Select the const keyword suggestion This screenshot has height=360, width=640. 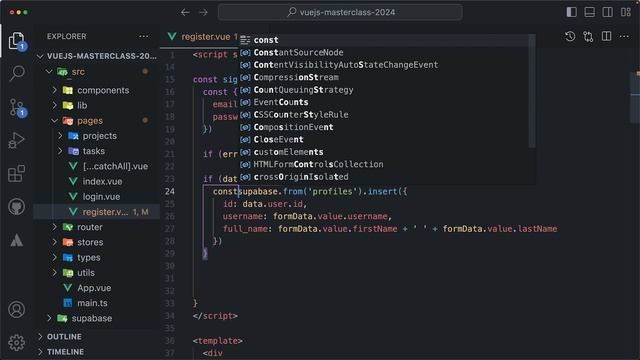pyautogui.click(x=384, y=40)
